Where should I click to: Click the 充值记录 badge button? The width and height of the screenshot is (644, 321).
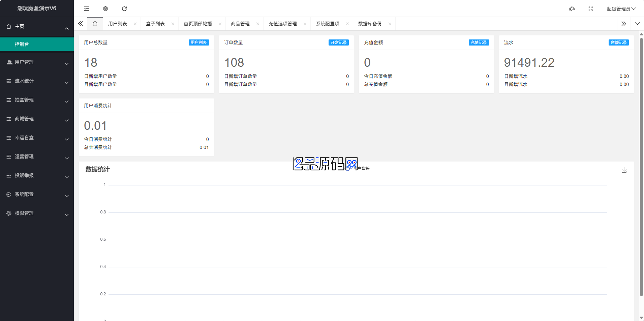click(479, 42)
